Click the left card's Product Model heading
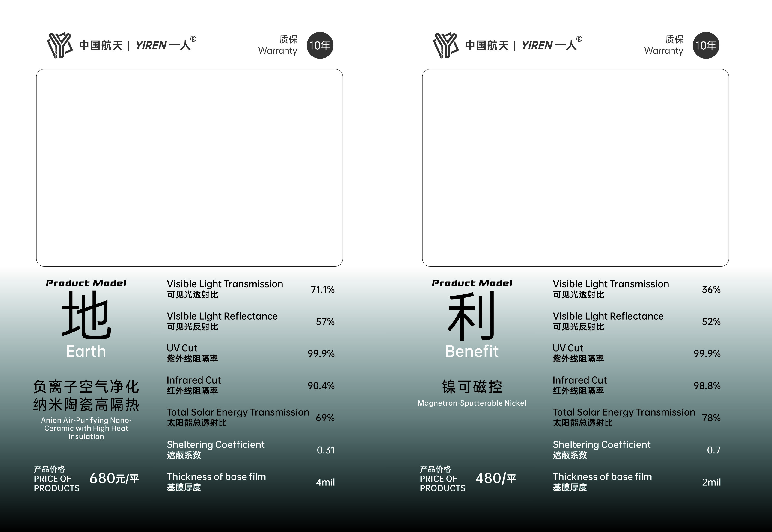 (x=86, y=283)
